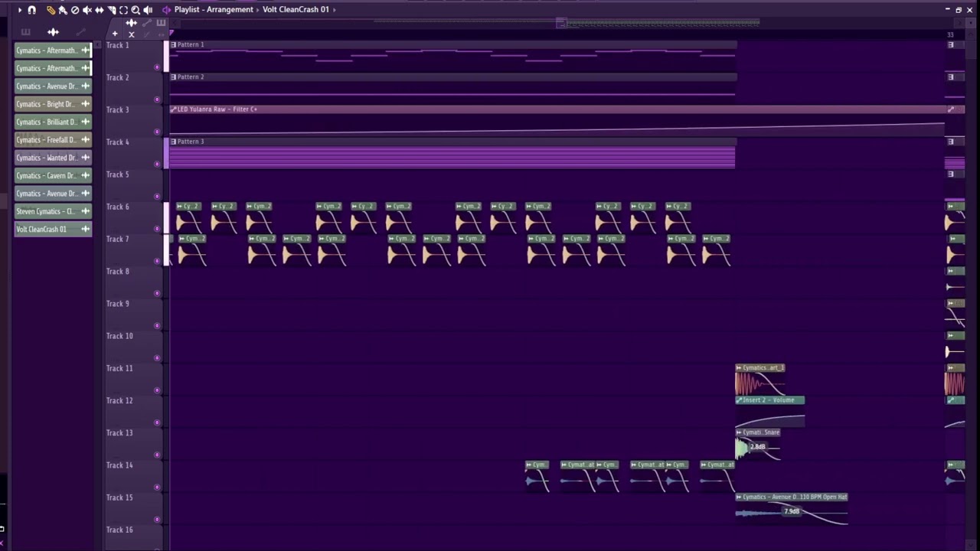
Task: Mute Track 9 with its switch dot
Action: click(157, 326)
